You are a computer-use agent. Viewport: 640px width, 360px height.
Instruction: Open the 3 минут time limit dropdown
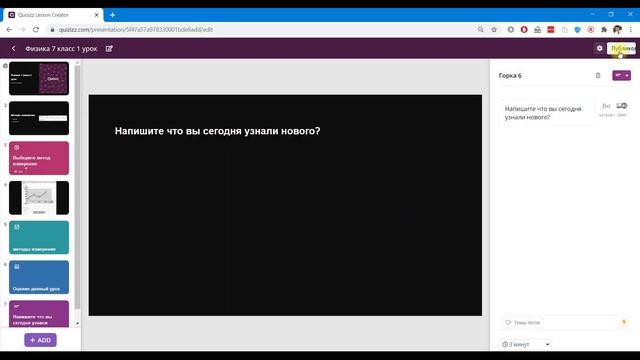point(525,344)
